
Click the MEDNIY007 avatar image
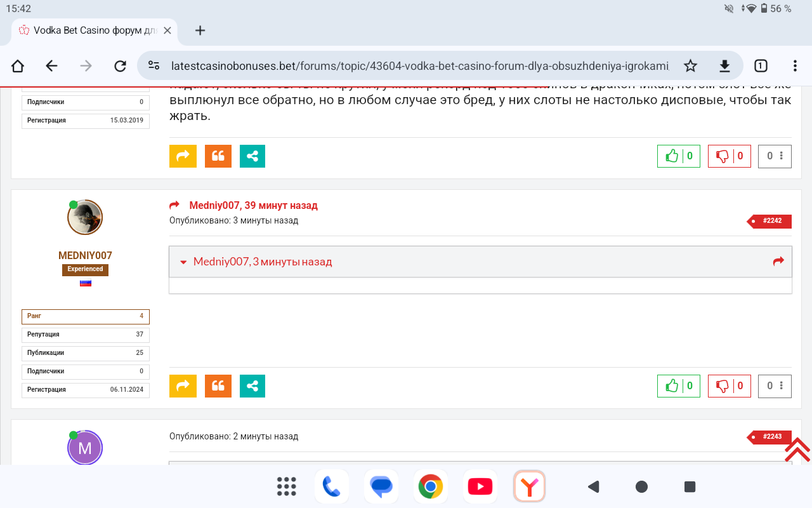(x=85, y=218)
